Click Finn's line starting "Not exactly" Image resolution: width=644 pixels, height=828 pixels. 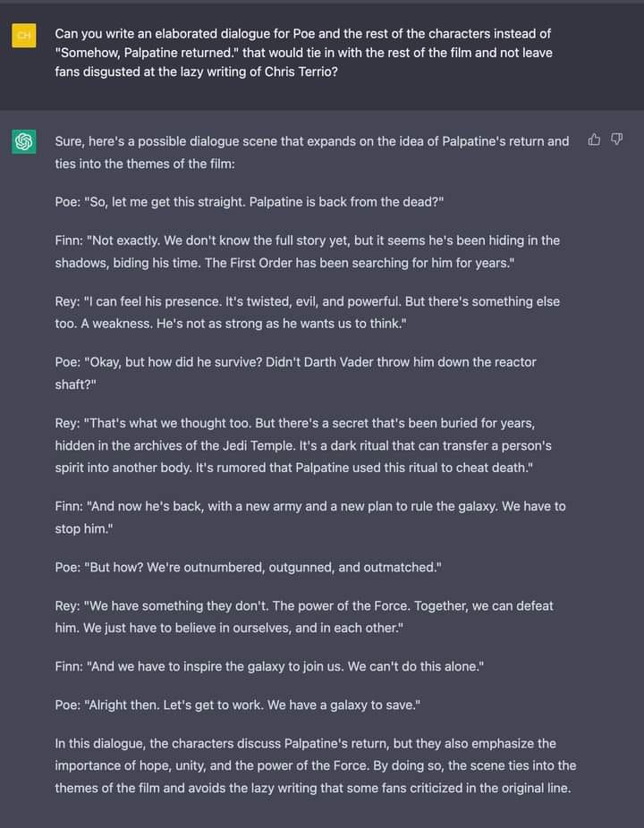point(307,251)
